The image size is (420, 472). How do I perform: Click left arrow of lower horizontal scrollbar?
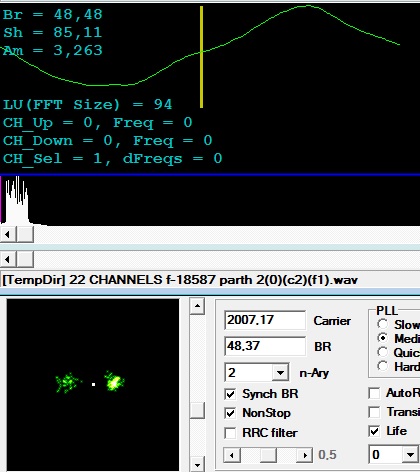[7, 259]
